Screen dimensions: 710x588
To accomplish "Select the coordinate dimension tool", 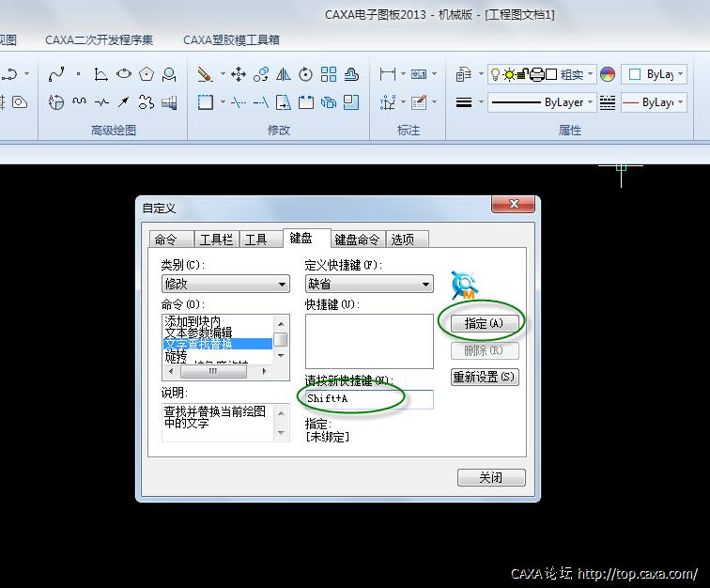I will (x=388, y=102).
